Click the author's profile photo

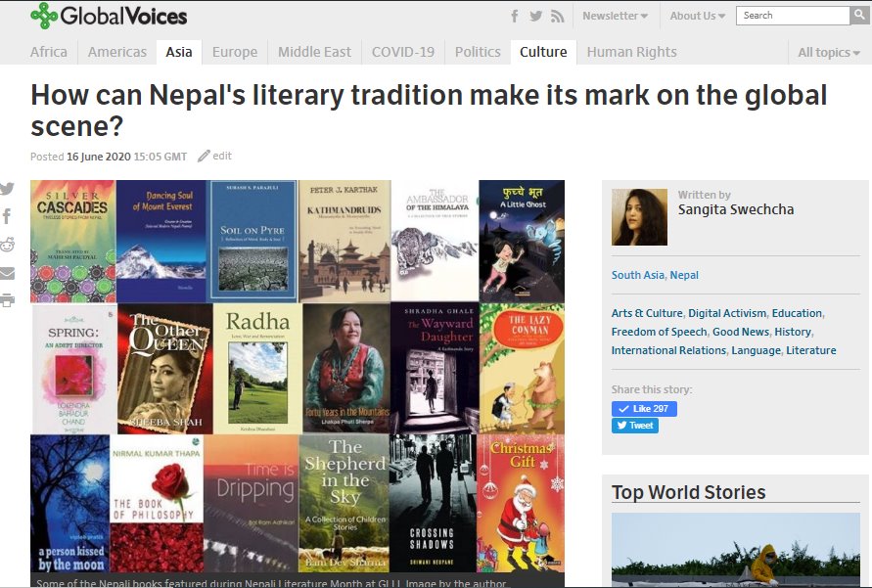(639, 217)
